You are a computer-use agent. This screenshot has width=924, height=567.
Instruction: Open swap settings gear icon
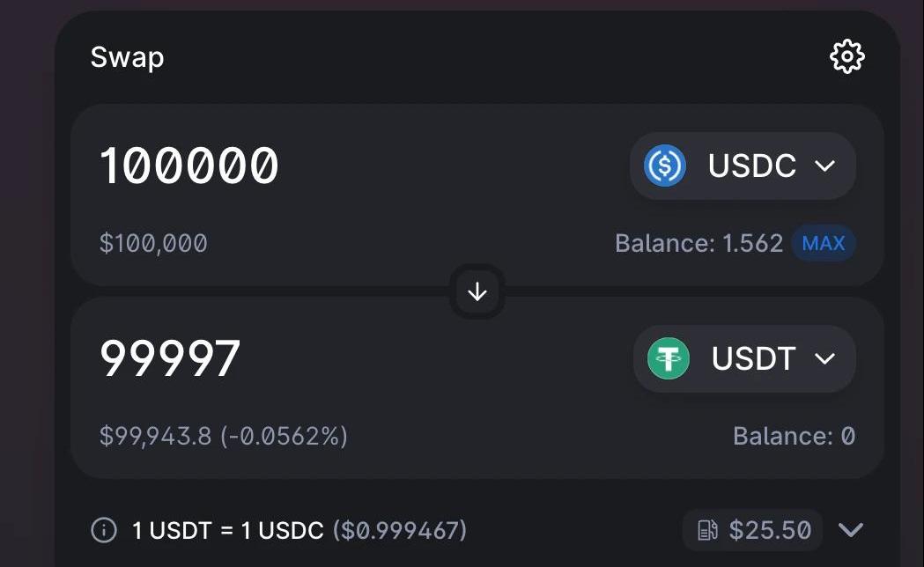pos(846,57)
